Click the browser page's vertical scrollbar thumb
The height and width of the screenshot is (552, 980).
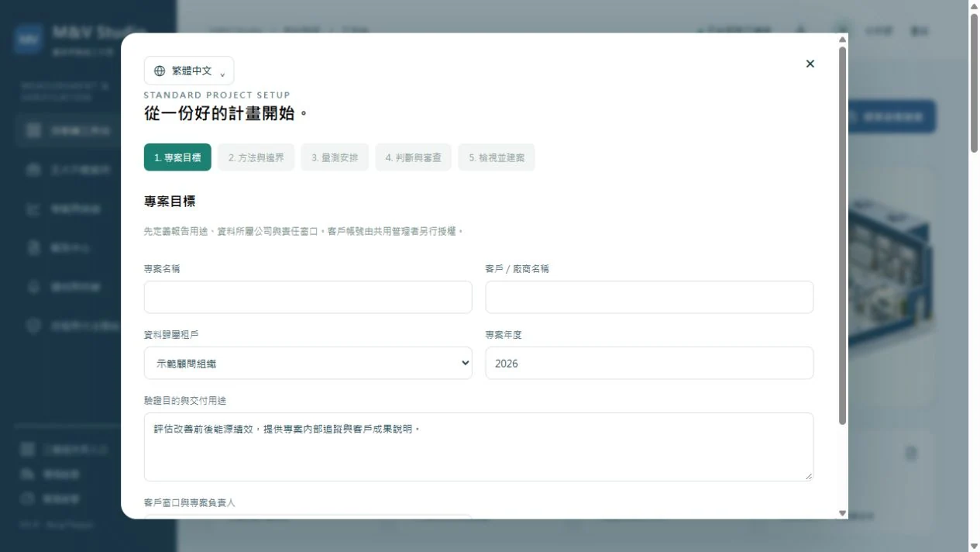pyautogui.click(x=974, y=81)
